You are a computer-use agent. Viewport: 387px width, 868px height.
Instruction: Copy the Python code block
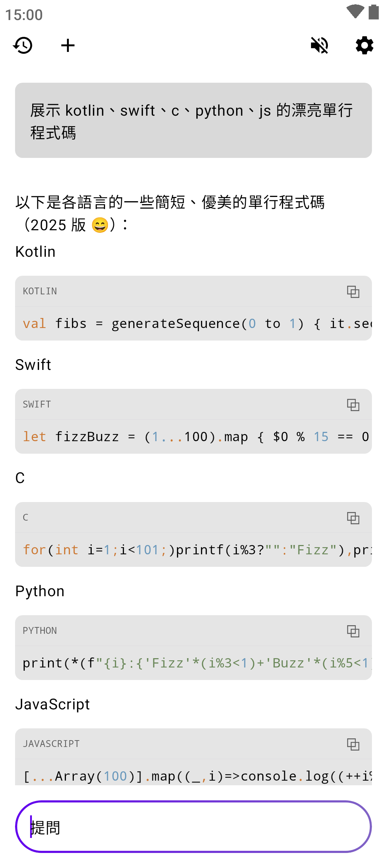pyautogui.click(x=353, y=631)
